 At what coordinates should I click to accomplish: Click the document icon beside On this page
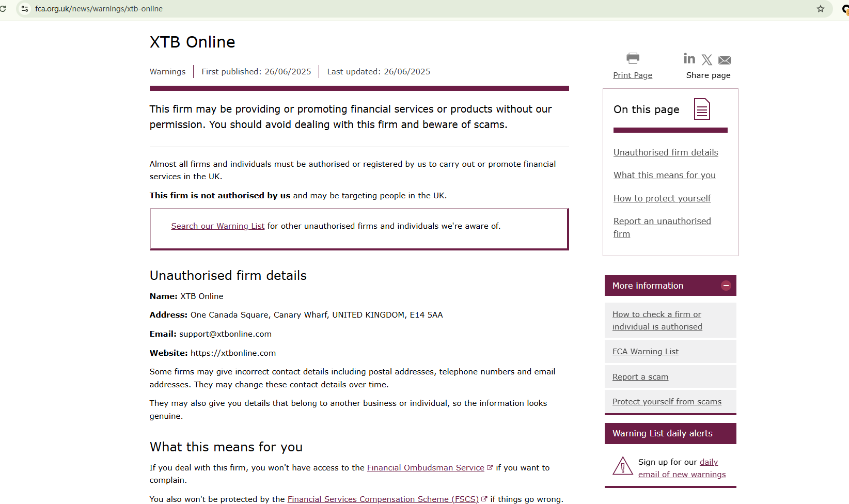tap(702, 109)
